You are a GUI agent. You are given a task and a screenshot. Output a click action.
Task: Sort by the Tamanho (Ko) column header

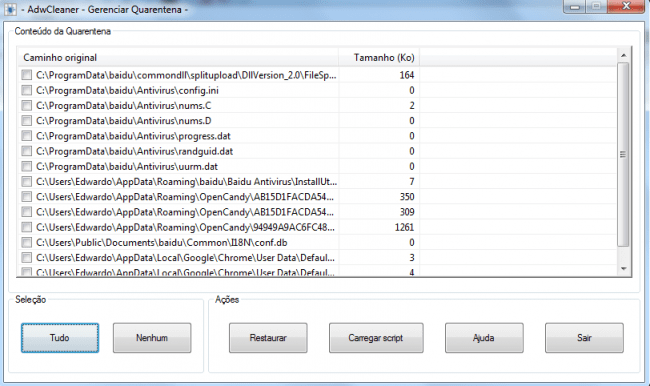click(379, 57)
